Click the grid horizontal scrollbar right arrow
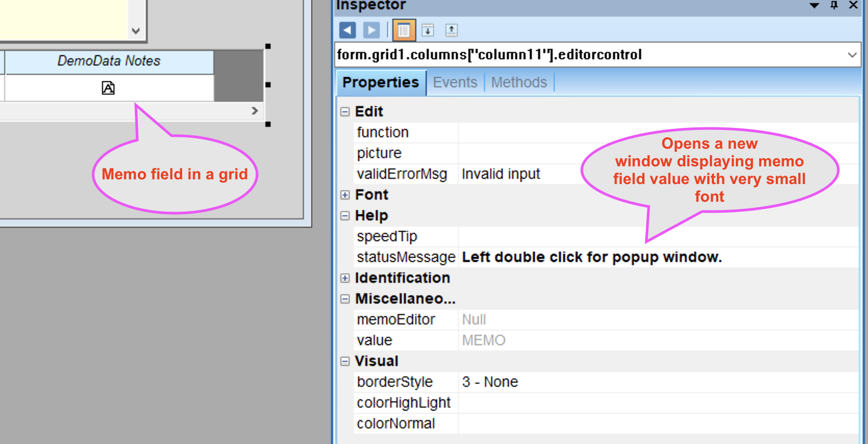Image resolution: width=868 pixels, height=444 pixels. pyautogui.click(x=254, y=111)
